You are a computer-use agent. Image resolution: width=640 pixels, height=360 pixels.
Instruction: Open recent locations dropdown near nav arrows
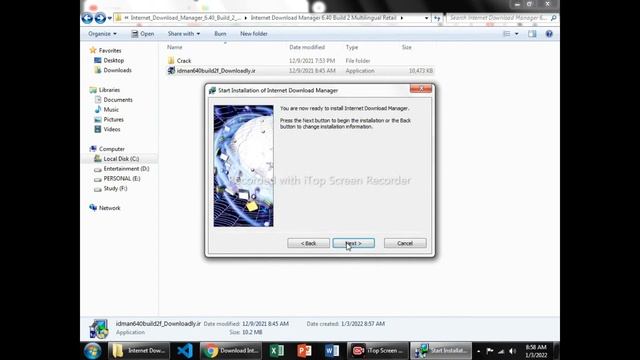109,18
